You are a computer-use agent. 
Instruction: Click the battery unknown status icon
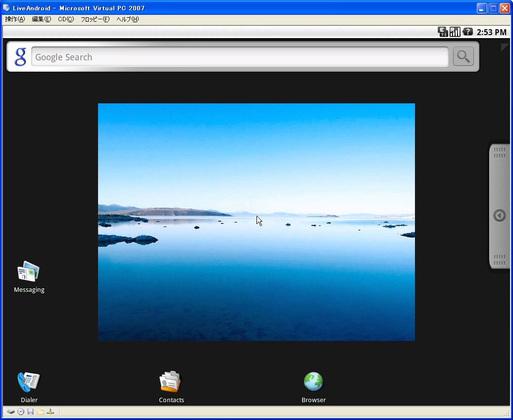tap(467, 32)
